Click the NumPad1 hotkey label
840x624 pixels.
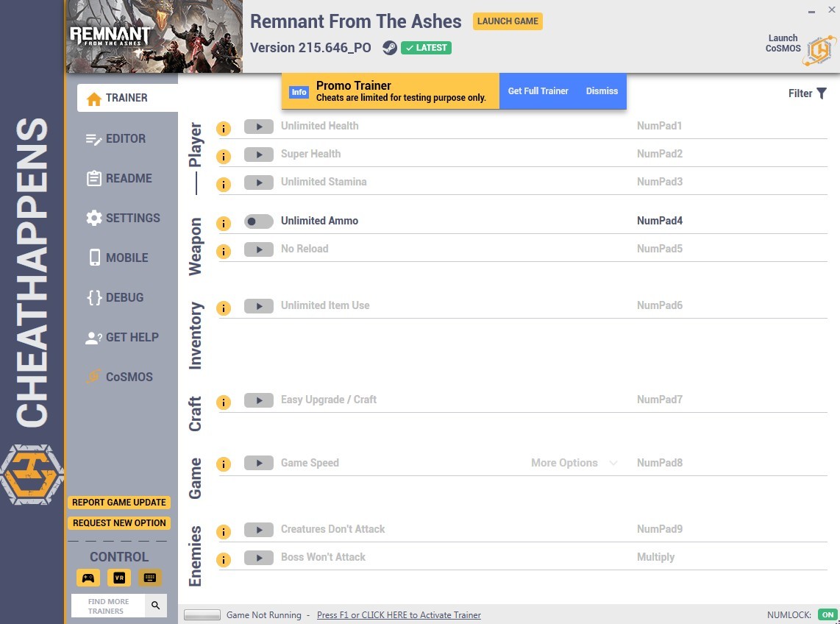click(x=660, y=126)
